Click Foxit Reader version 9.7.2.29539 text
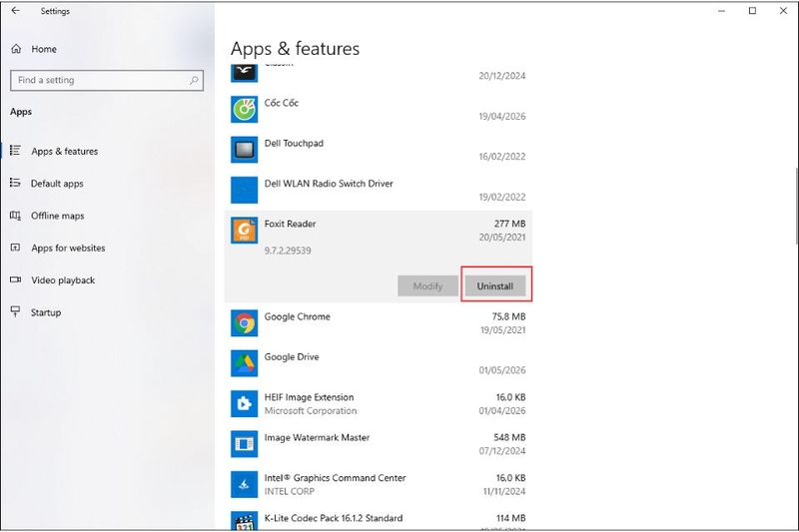 point(288,251)
